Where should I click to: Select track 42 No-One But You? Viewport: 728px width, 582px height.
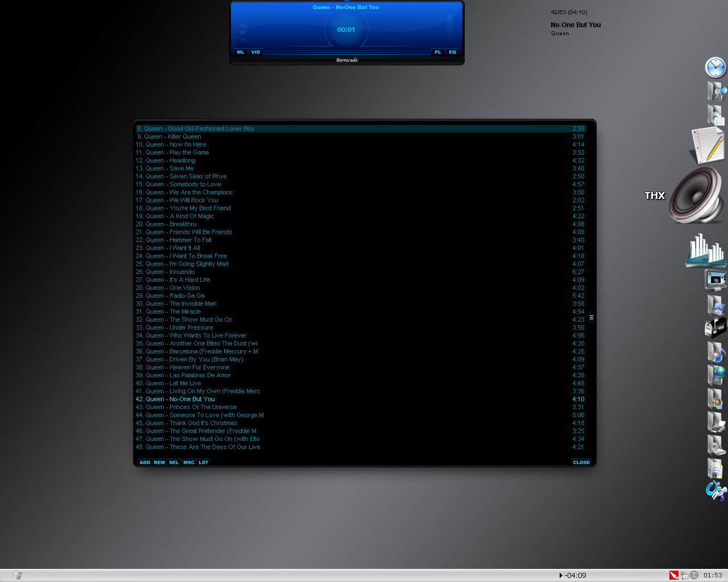[x=361, y=399]
